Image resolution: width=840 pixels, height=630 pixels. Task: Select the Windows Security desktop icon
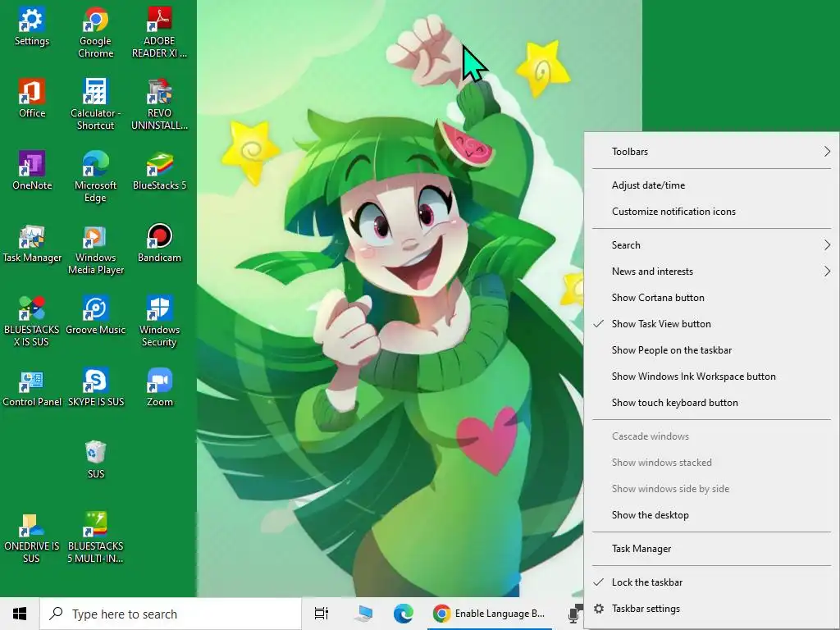(159, 322)
